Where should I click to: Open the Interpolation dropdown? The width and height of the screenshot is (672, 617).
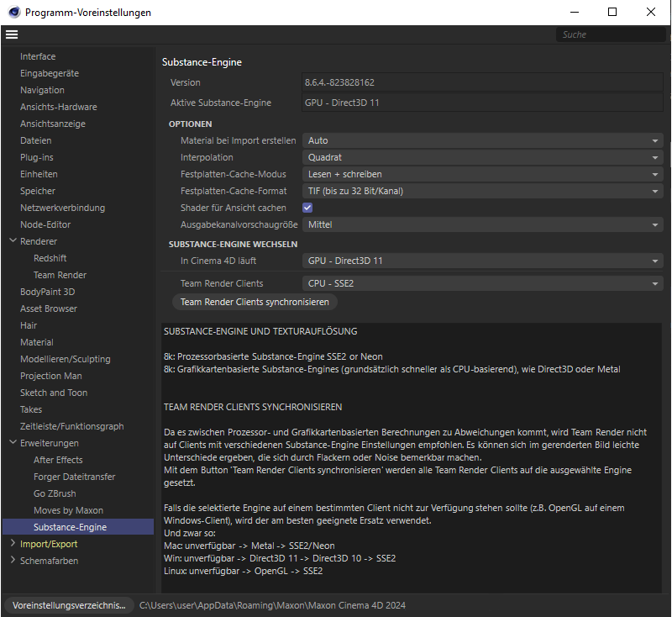point(482,157)
